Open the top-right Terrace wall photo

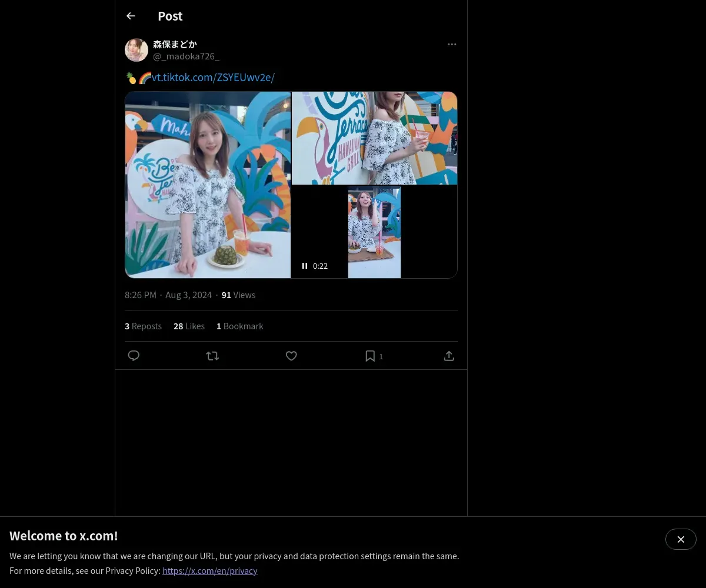point(374,138)
